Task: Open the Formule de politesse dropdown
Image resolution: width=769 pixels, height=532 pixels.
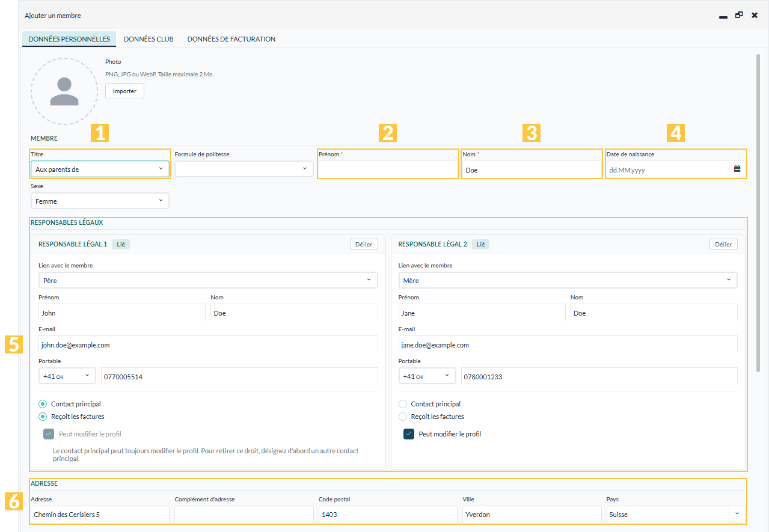Action: (x=244, y=170)
